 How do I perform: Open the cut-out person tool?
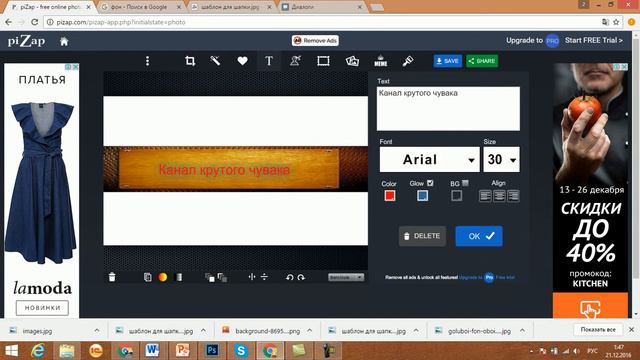[x=296, y=61]
